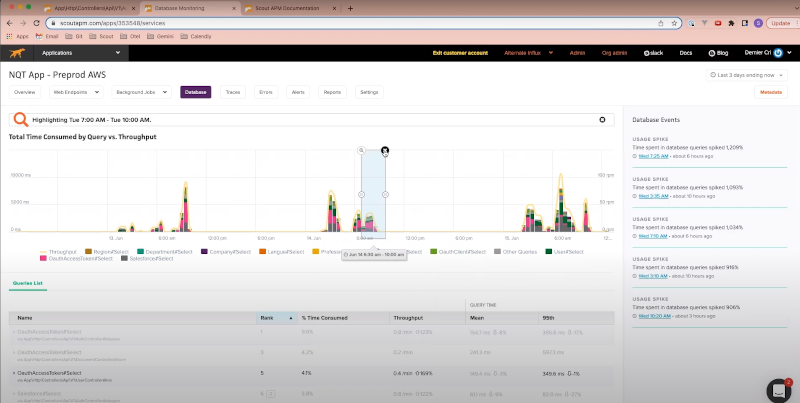Clear the highlighted time range filter
Screen dimensions: 800x403
602,119
